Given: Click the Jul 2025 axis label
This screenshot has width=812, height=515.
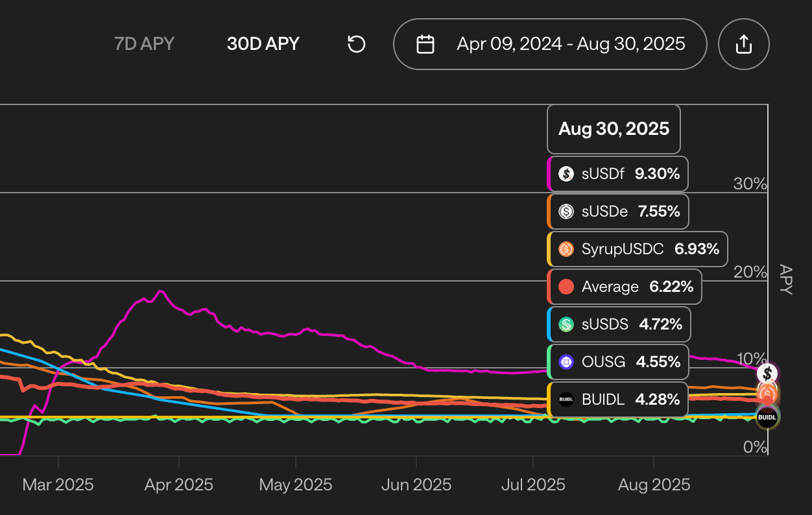Looking at the screenshot, I should [x=533, y=485].
